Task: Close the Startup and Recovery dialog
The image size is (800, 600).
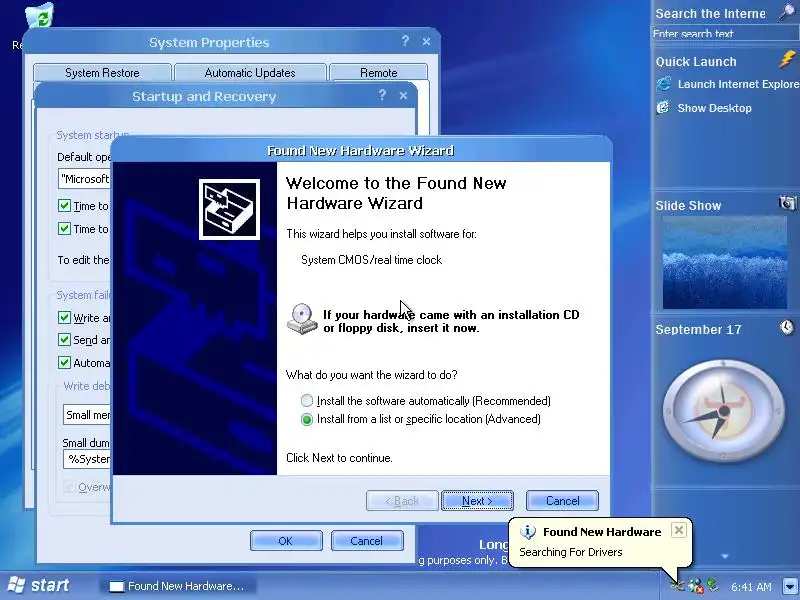Action: point(403,95)
